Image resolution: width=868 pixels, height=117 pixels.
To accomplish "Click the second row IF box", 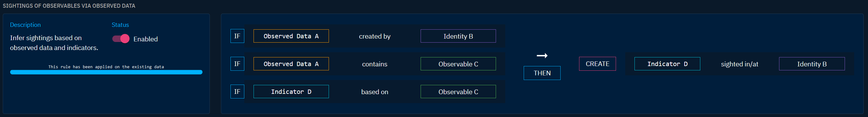I will coord(237,64).
